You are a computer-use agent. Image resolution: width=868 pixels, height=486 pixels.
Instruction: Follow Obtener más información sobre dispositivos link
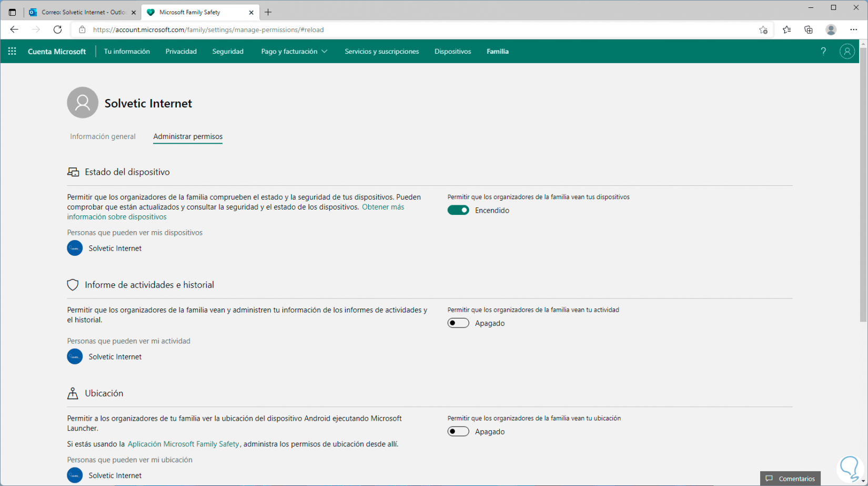pyautogui.click(x=236, y=212)
